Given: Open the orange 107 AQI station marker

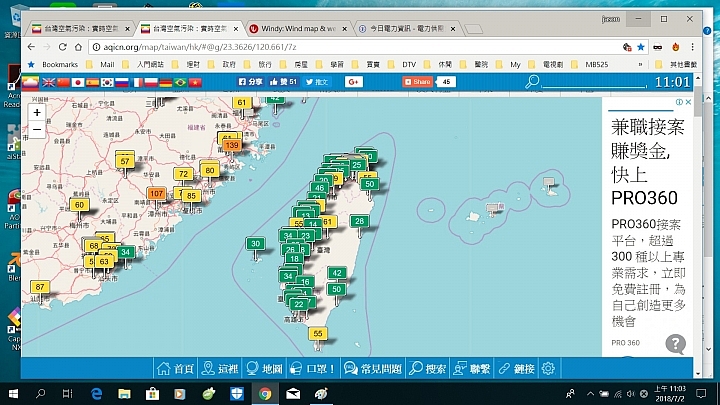Looking at the screenshot, I should 157,193.
